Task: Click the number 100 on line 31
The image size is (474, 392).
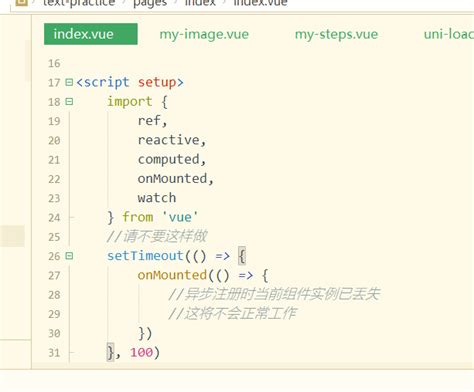Action: (141, 352)
